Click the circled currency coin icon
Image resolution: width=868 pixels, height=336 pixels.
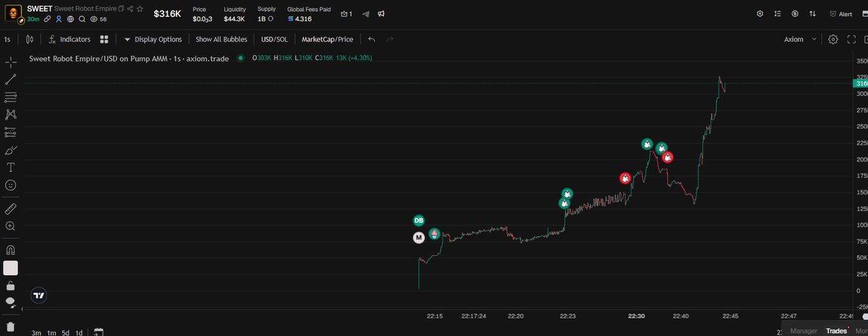[x=795, y=14]
